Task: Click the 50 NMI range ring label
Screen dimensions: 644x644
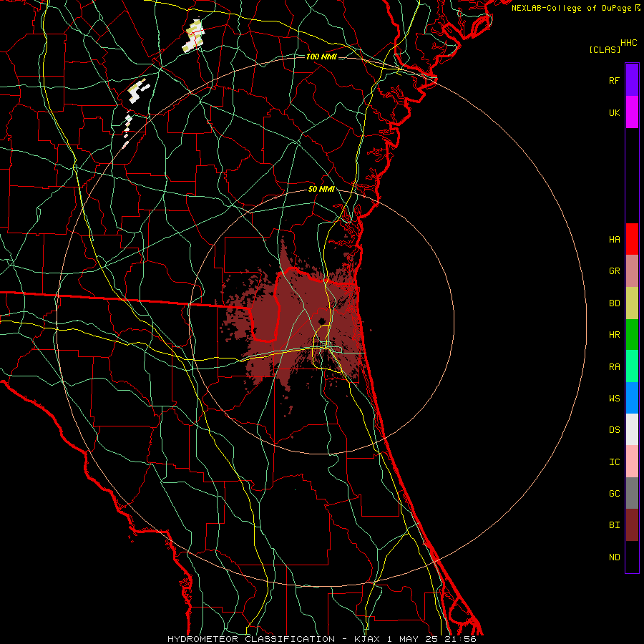Action: [x=321, y=189]
